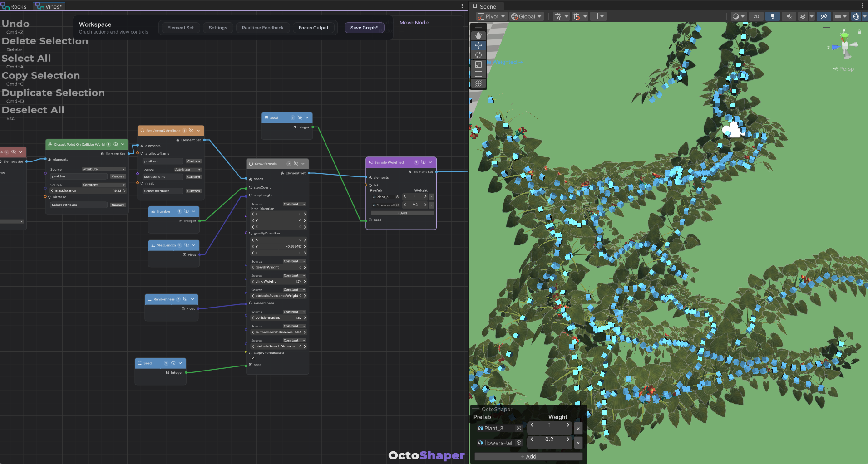Increase Plant_3 weight in OctoShaper overlay

point(568,425)
